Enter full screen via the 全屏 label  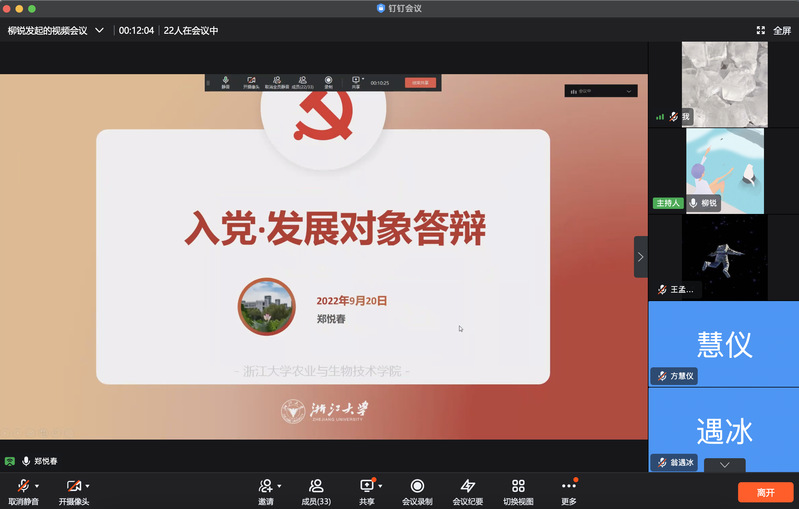coord(782,31)
